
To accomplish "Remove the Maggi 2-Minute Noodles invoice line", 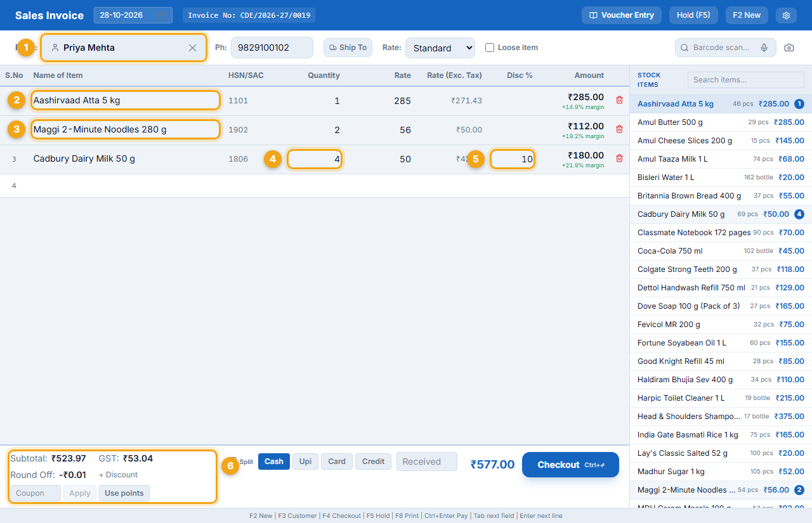I will click(619, 129).
